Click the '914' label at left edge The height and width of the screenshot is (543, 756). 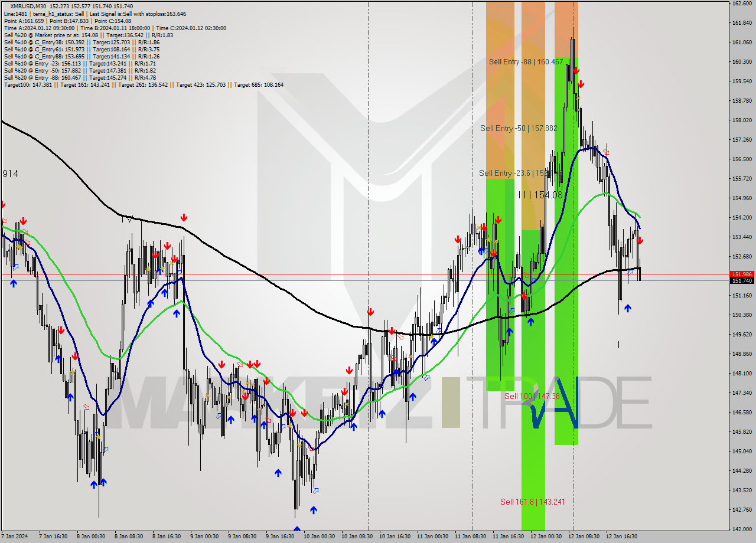pos(10,174)
